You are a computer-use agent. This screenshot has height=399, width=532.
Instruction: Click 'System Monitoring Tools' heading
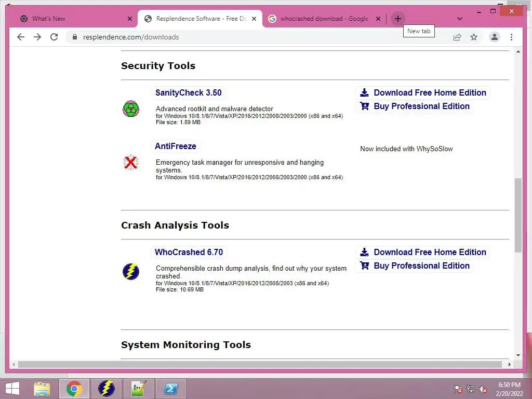tap(186, 345)
